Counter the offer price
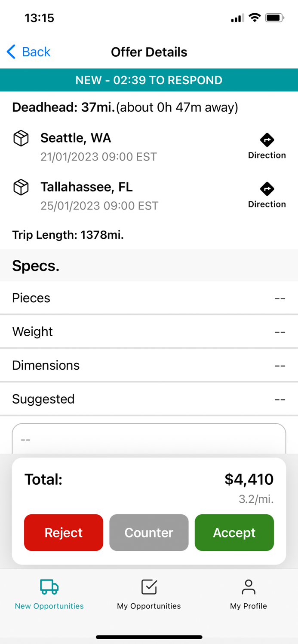The width and height of the screenshot is (298, 644). 149,532
